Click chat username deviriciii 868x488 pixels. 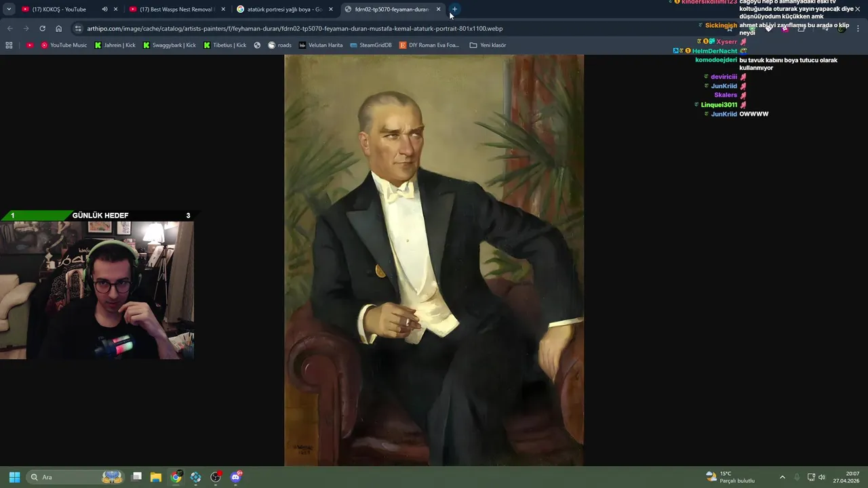tap(724, 77)
